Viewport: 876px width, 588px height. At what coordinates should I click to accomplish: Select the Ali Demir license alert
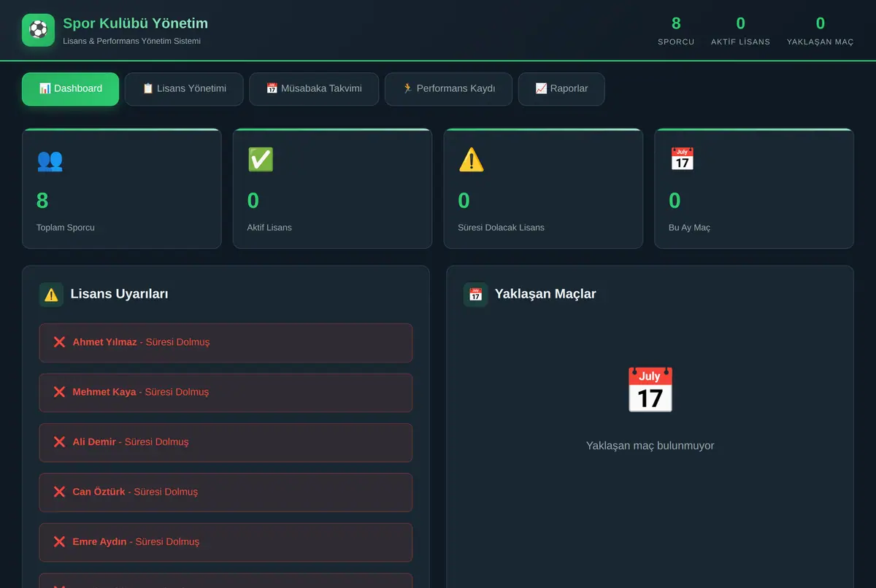pyautogui.click(x=226, y=443)
